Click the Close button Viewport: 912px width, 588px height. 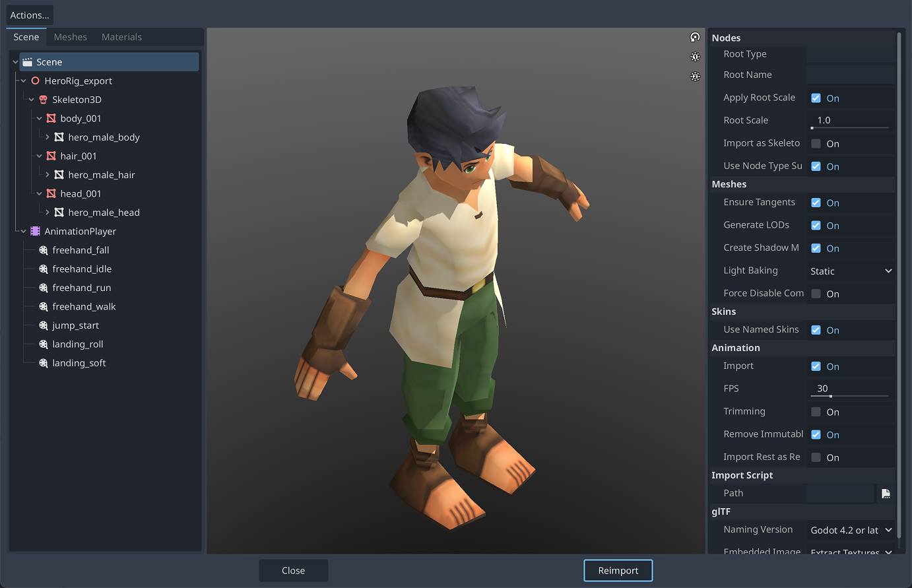293,570
